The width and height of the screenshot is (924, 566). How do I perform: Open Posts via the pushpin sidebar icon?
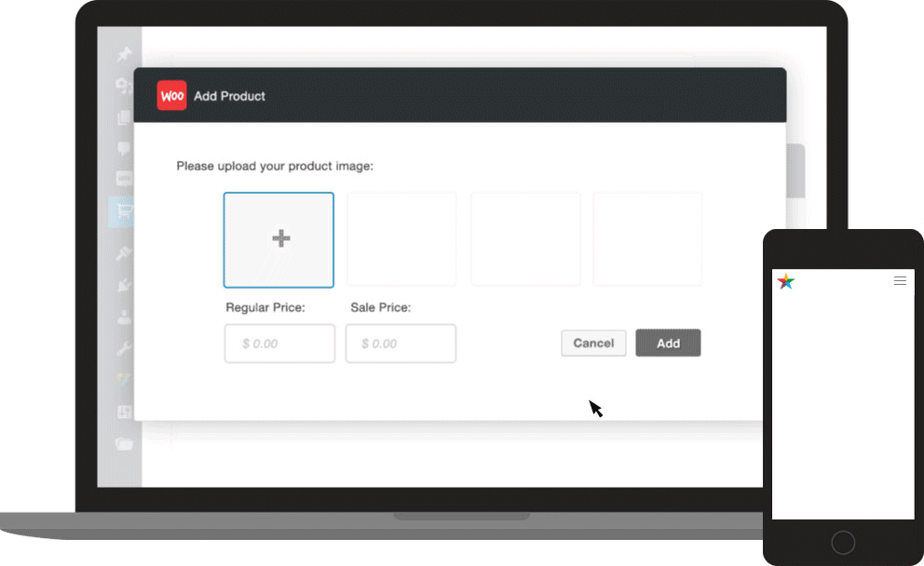click(123, 55)
